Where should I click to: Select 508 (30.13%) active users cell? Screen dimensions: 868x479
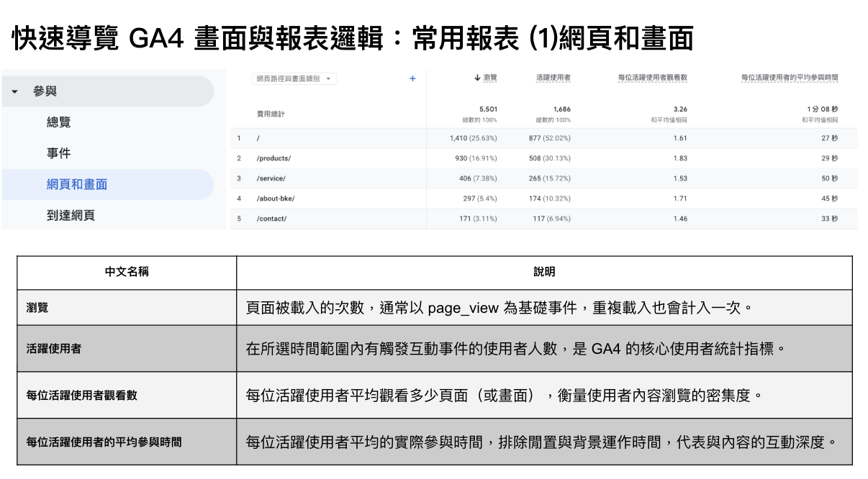(549, 158)
